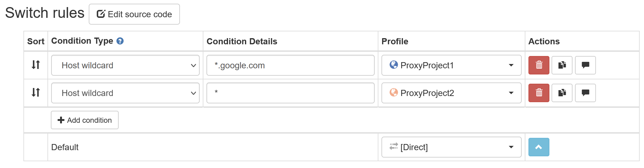Open the first rule's Host wildcard dropdown
This screenshot has width=644, height=168.
125,65
